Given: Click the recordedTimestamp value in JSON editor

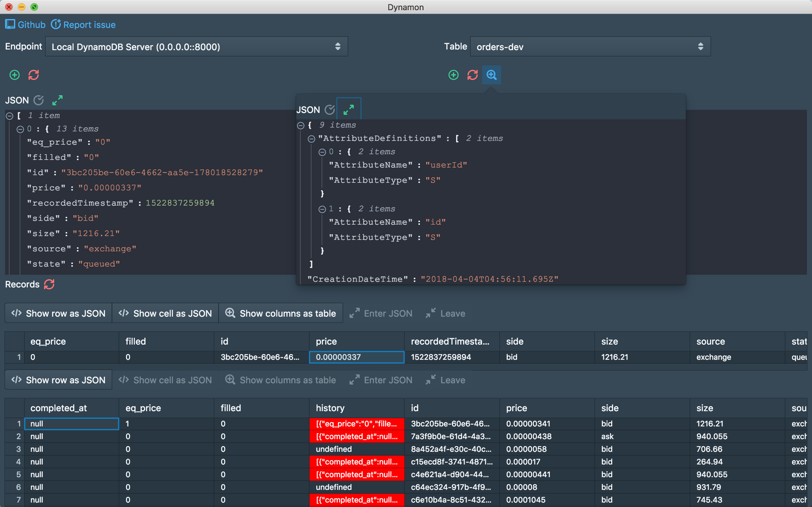Looking at the screenshot, I should pos(180,203).
